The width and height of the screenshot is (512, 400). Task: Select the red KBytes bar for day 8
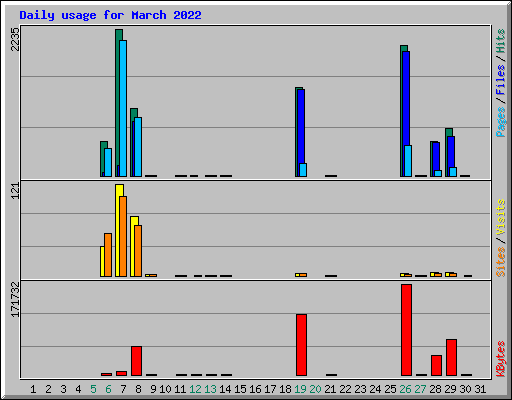(136, 361)
